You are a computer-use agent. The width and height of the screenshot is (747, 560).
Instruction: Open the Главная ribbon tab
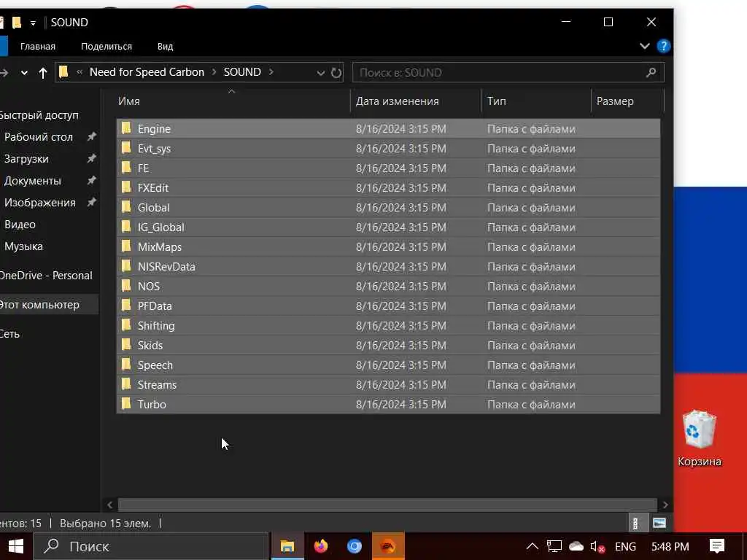coord(38,46)
